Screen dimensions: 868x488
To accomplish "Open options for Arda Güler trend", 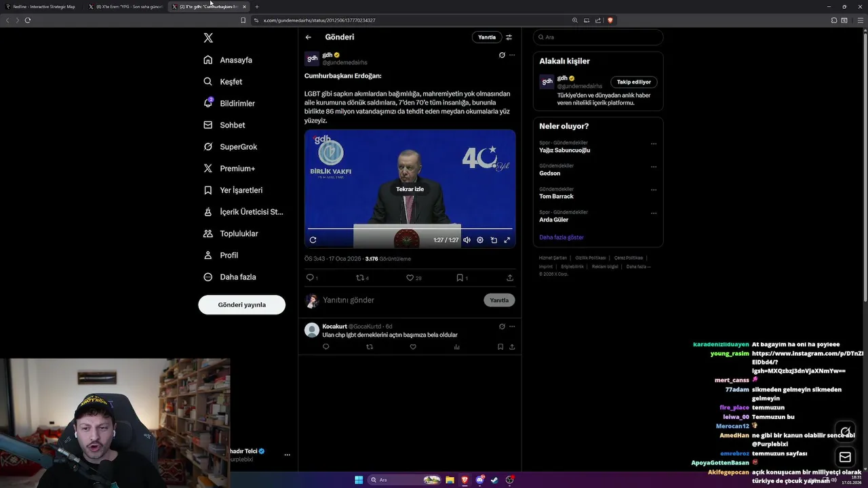I will pos(654,213).
